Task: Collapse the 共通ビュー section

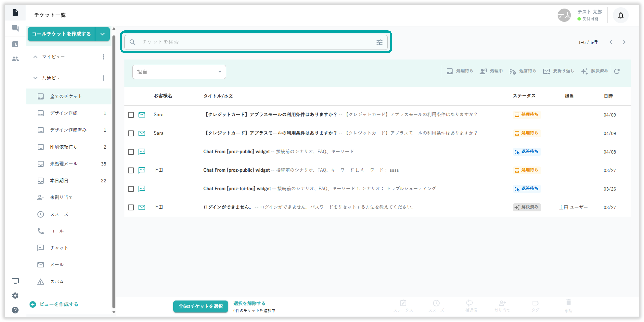Action: 36,78
